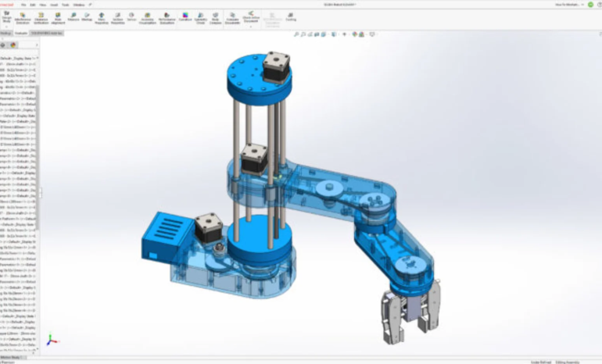Launch Performance Evaluation

pos(167,16)
